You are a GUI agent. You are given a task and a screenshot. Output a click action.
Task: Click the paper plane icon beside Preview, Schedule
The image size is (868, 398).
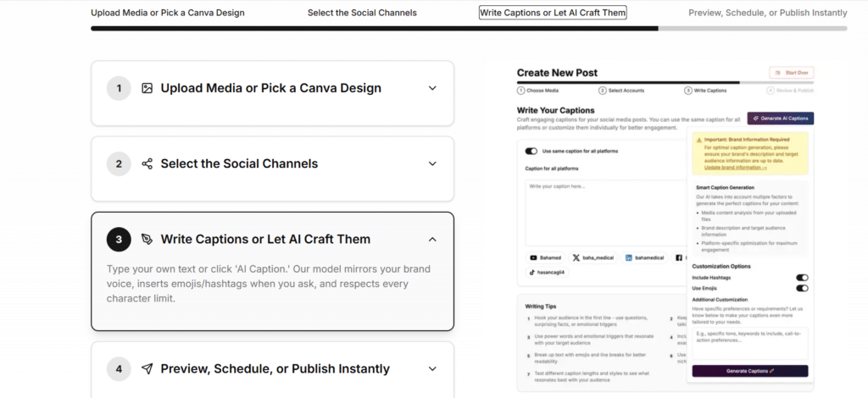tap(147, 369)
